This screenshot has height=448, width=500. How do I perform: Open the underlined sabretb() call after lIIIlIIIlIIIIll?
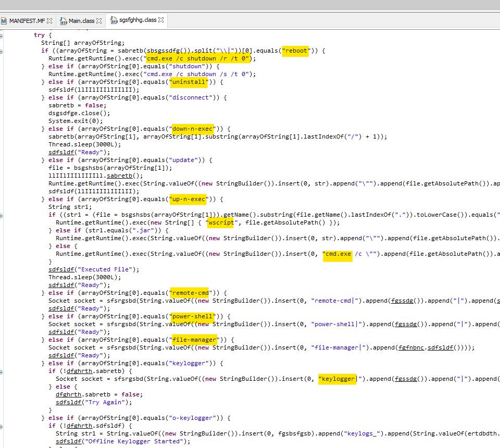click(120, 176)
